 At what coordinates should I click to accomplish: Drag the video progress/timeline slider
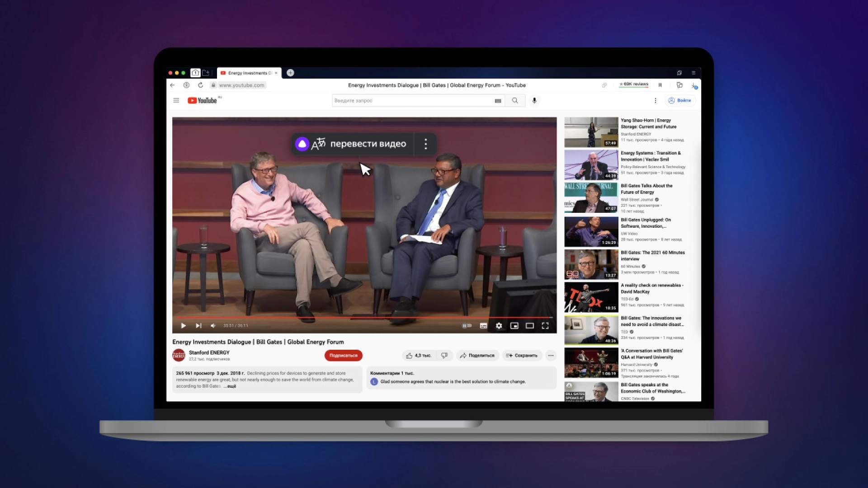click(x=548, y=317)
